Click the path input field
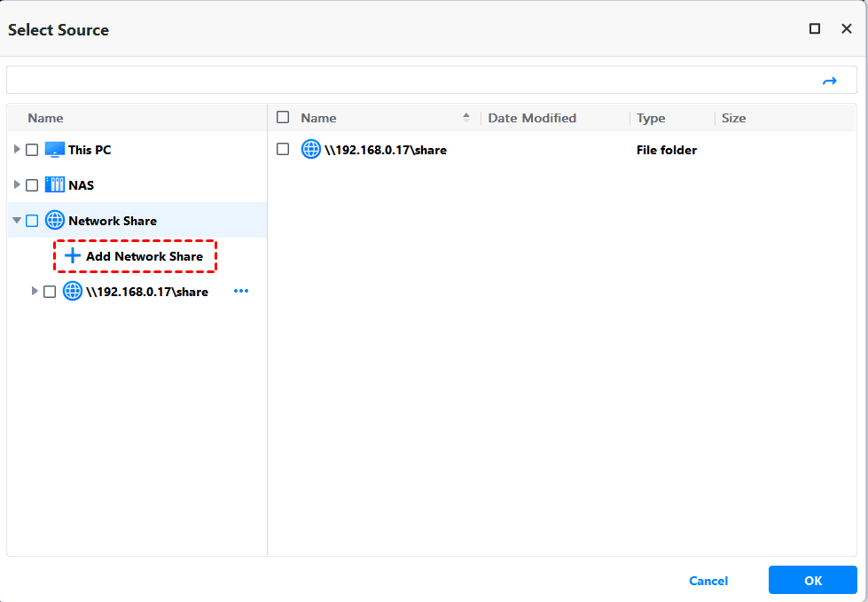Image resolution: width=868 pixels, height=602 pixels. click(408, 81)
